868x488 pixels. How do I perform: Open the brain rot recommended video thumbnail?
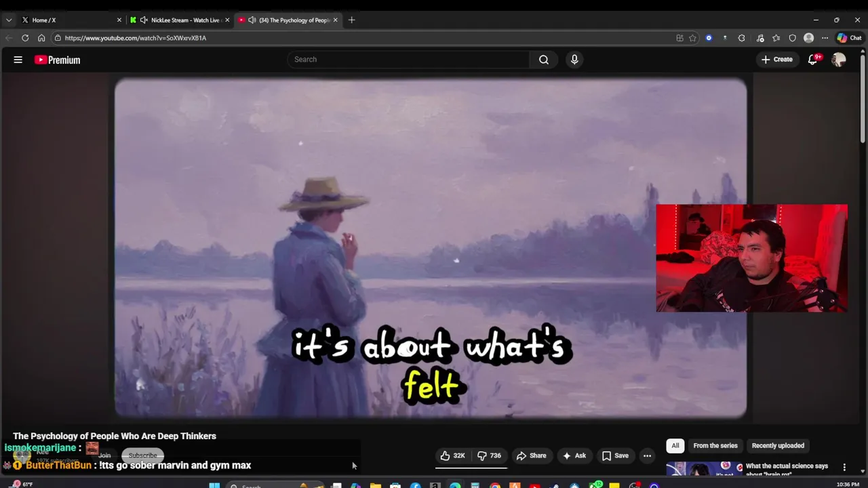click(x=704, y=469)
